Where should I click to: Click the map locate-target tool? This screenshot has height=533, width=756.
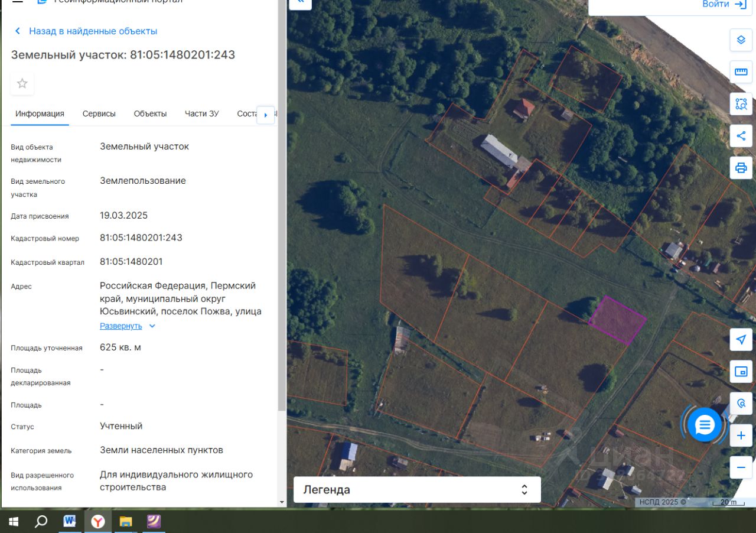(x=741, y=404)
